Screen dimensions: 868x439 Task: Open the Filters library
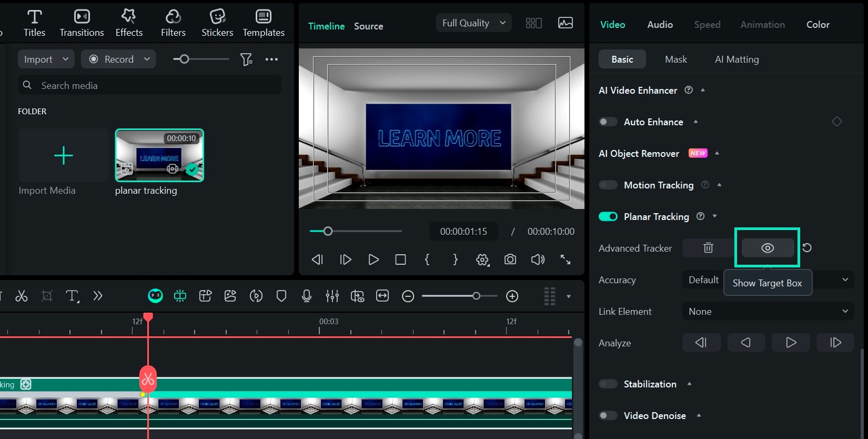173,24
